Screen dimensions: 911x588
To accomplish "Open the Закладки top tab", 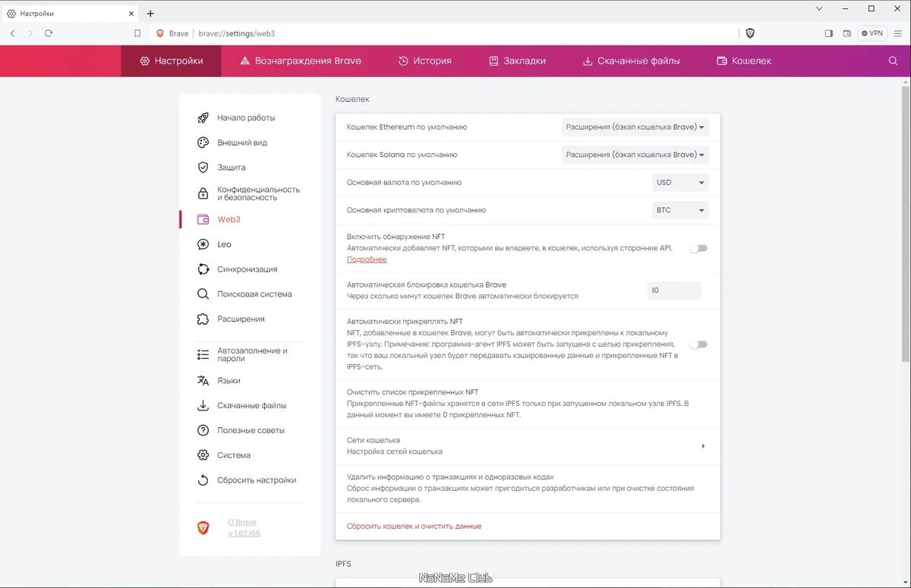I will click(x=517, y=61).
